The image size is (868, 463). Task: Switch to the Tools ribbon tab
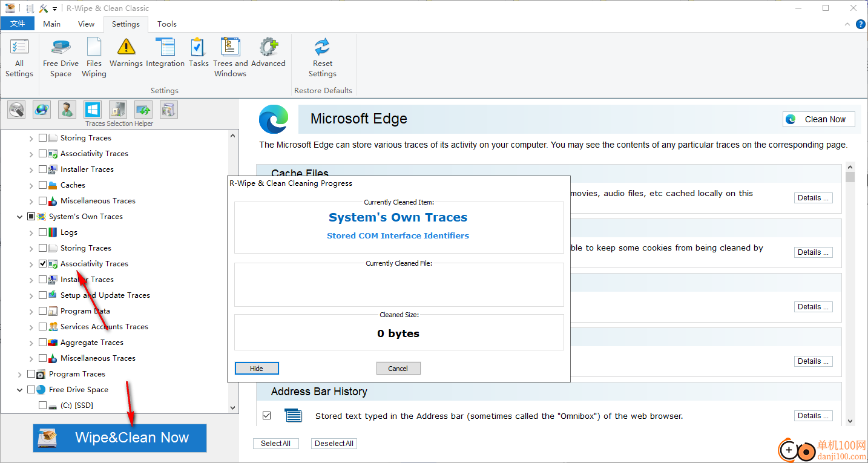[x=167, y=24]
